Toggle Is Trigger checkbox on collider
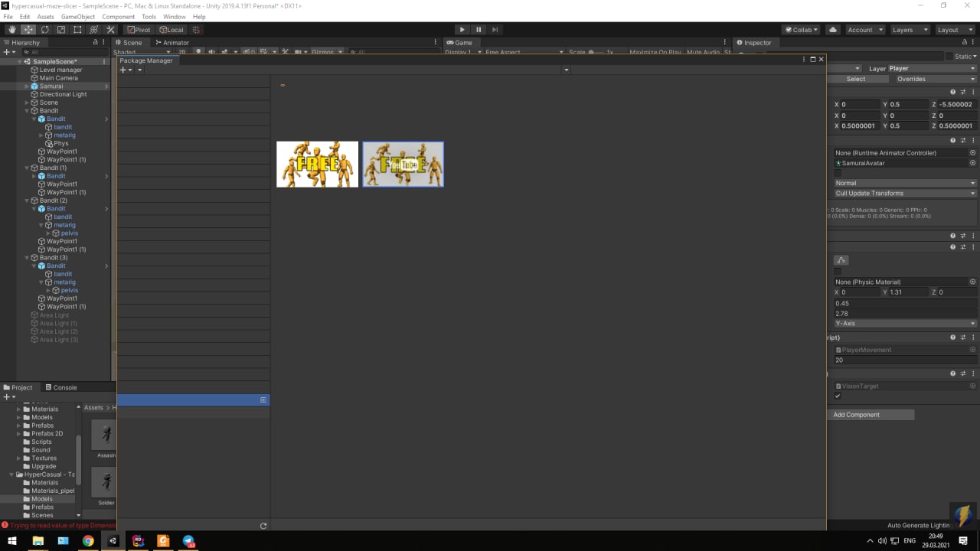Viewport: 980px width, 551px height. [838, 271]
